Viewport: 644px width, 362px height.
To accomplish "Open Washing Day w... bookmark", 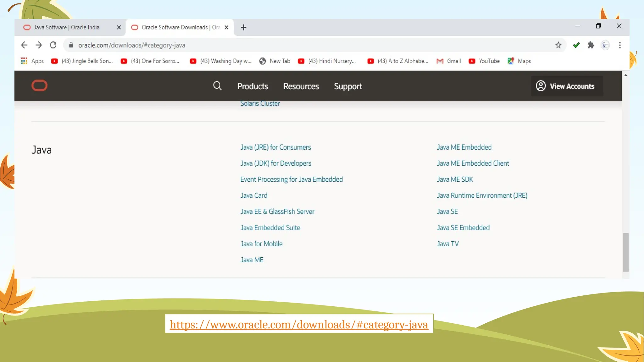I will (x=221, y=61).
